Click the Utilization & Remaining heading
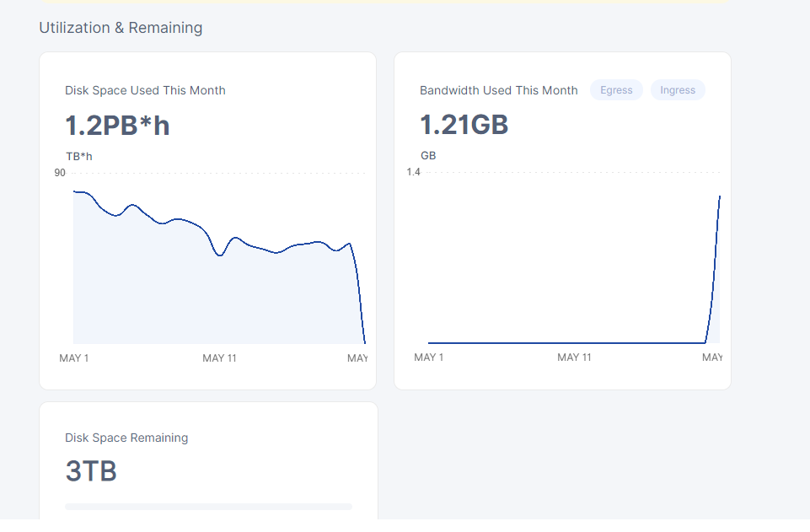This screenshot has height=532, width=810. [121, 28]
